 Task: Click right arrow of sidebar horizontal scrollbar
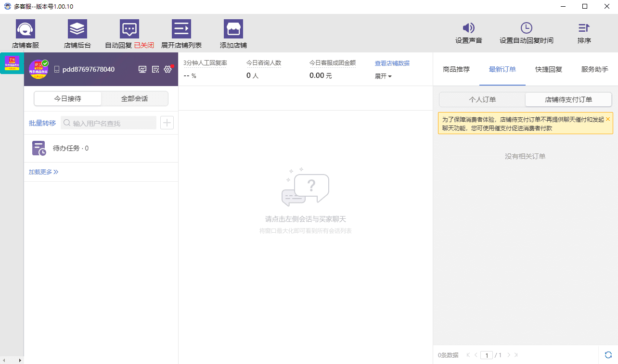tap(20, 360)
